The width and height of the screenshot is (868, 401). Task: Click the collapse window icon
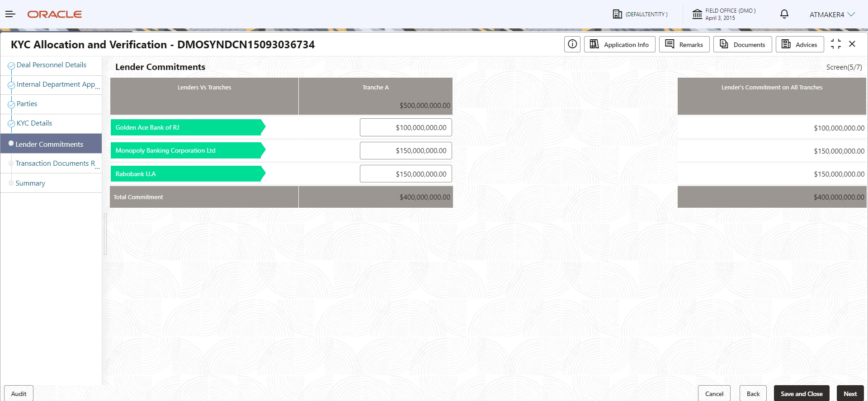click(x=836, y=44)
